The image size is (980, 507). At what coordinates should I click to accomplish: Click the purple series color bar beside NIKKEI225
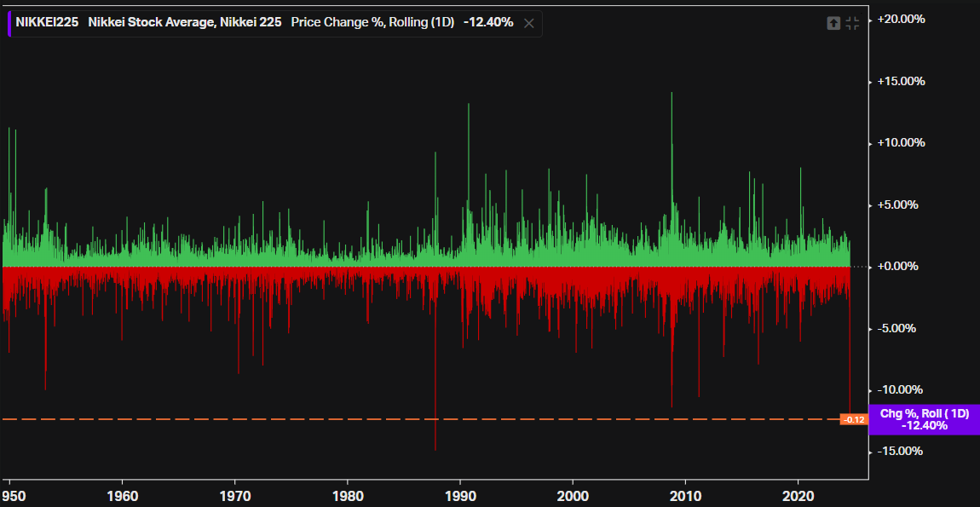tap(9, 23)
